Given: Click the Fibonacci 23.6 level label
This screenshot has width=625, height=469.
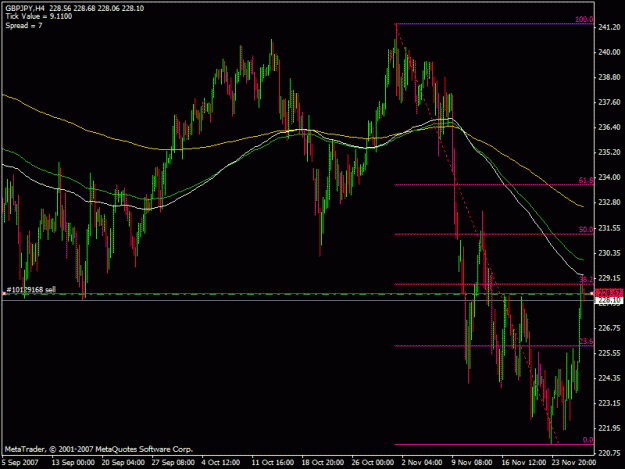Looking at the screenshot, I should tap(586, 341).
